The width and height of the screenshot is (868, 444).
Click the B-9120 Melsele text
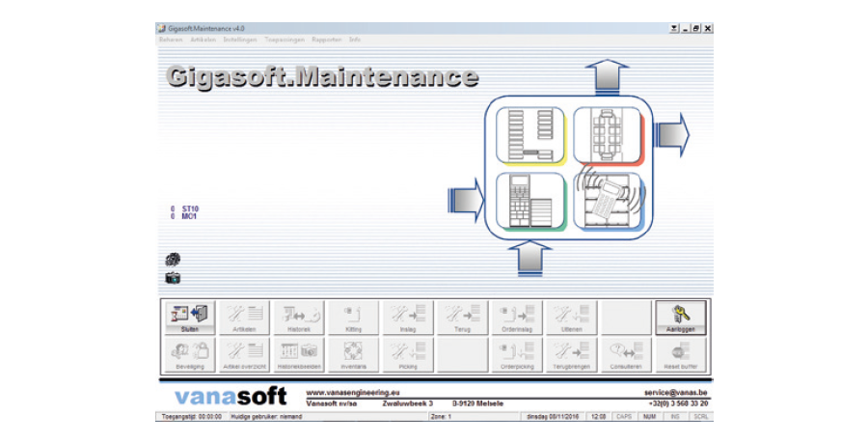coord(477,403)
